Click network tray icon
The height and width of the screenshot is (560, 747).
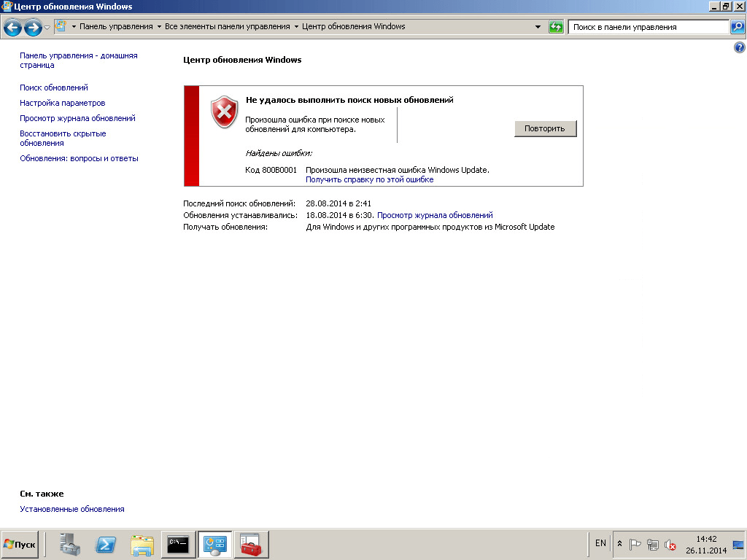click(653, 544)
